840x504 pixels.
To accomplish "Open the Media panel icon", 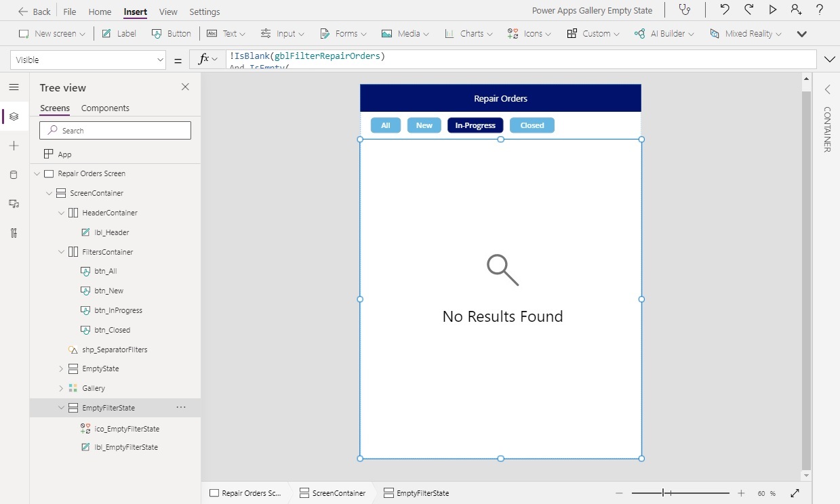I will point(14,203).
